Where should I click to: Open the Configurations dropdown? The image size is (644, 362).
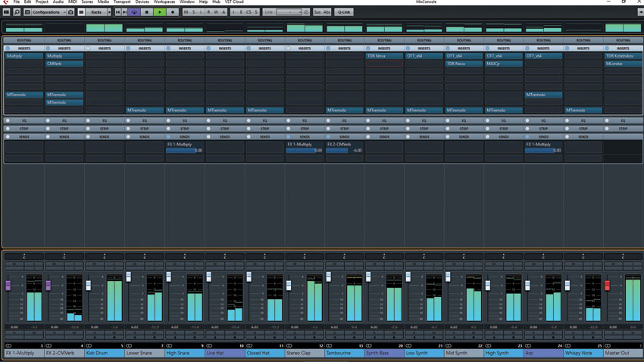pyautogui.click(x=48, y=12)
